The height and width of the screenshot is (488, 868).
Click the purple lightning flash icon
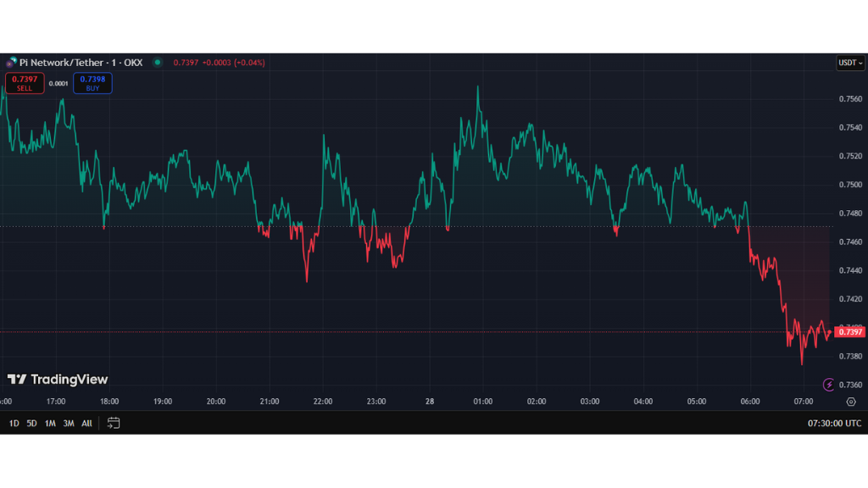[x=829, y=384]
